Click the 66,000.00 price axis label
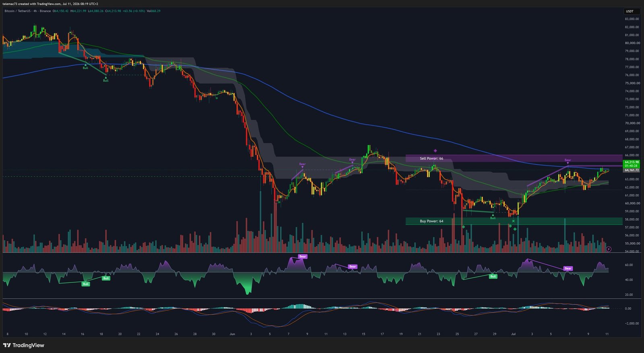This screenshot has width=644, height=353. pos(632,155)
